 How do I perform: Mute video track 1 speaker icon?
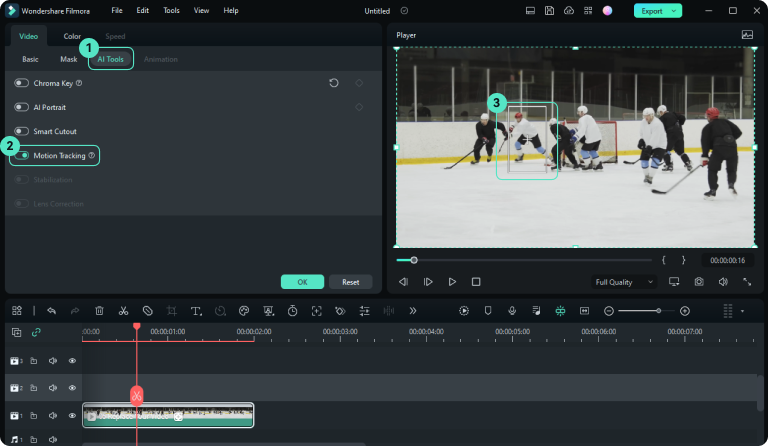tap(53, 416)
